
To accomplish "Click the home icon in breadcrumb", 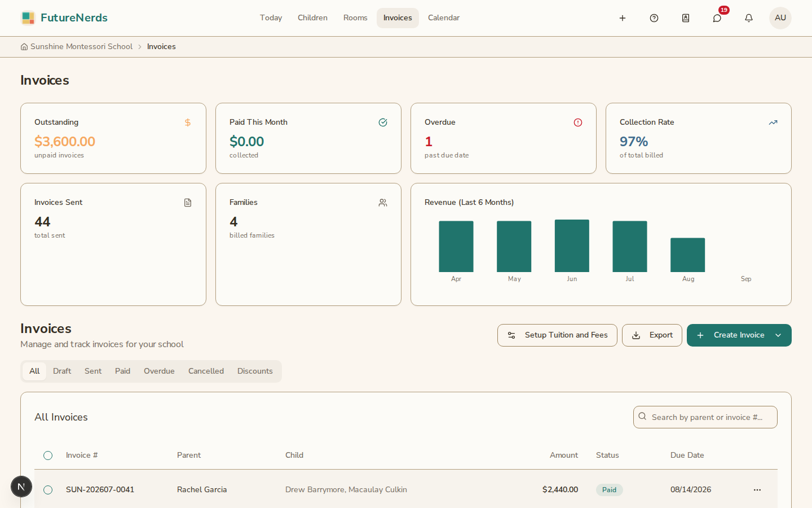I will click(x=24, y=47).
